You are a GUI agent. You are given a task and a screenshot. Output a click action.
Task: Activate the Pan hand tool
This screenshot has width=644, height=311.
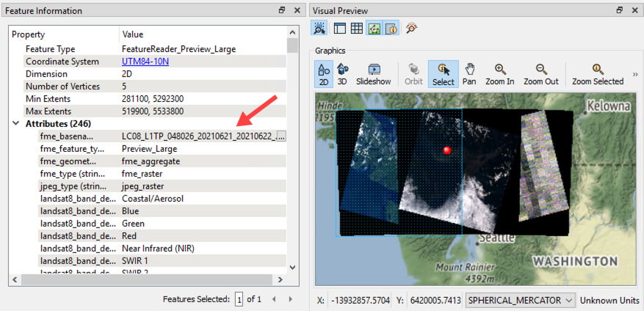[x=469, y=74]
